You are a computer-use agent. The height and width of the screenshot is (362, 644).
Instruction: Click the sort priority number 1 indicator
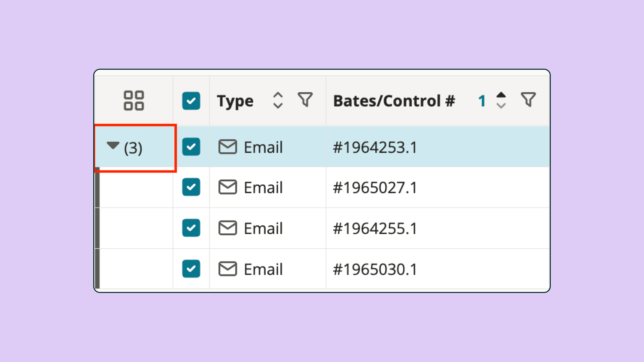pos(482,100)
